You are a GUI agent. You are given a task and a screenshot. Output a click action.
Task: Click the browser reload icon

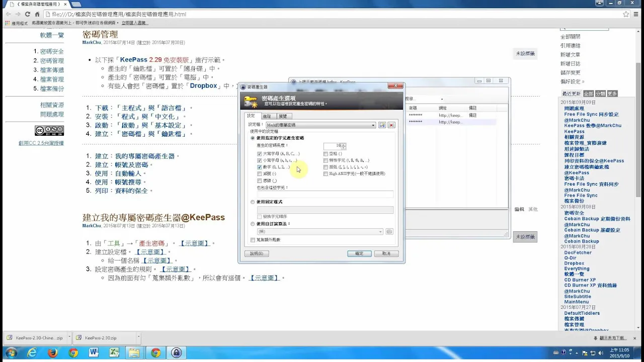coord(29,14)
